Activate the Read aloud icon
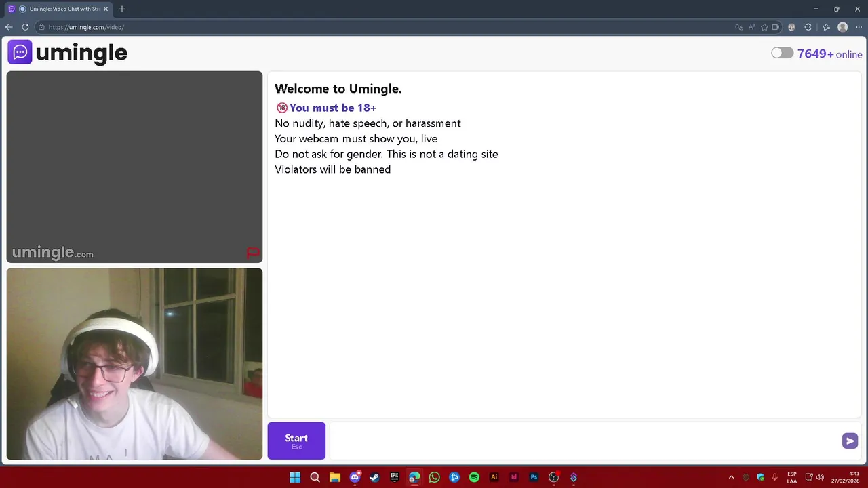 pyautogui.click(x=752, y=27)
